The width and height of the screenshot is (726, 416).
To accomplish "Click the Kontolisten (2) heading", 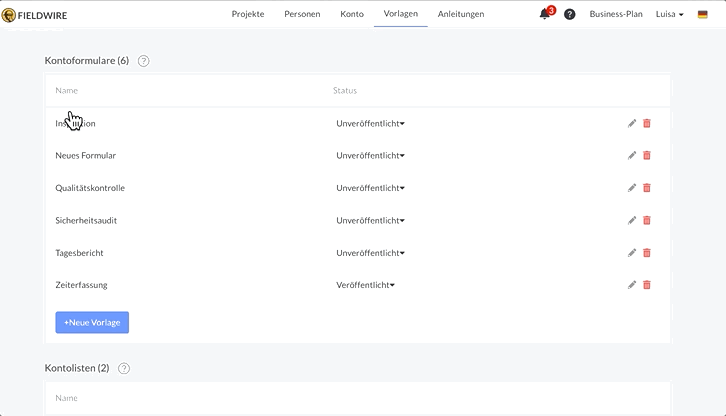I will 77,368.
